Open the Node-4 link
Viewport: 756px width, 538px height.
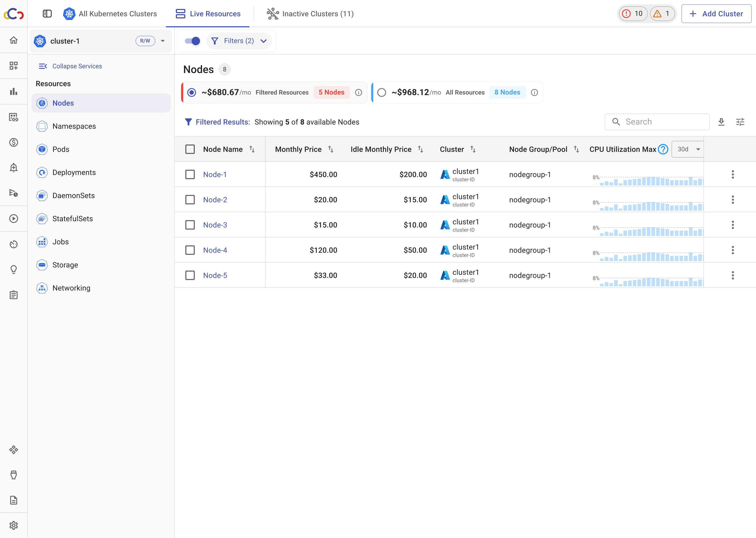point(215,250)
